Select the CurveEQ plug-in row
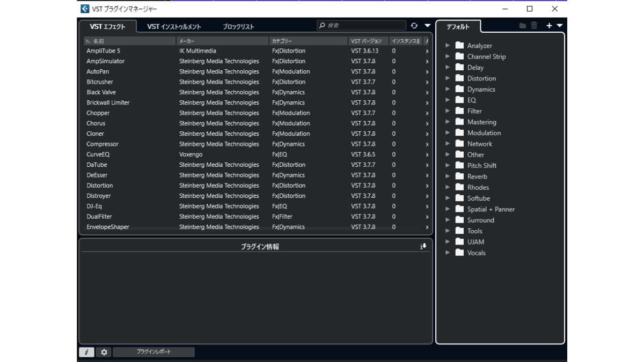The width and height of the screenshot is (644, 362). 98,154
